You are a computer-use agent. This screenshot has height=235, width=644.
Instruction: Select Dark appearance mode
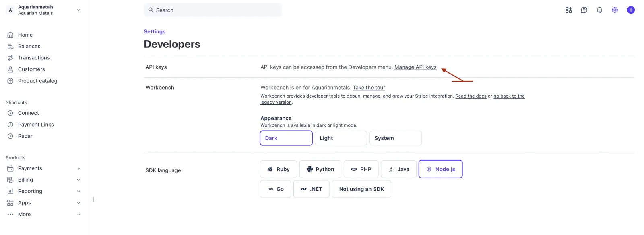click(286, 138)
